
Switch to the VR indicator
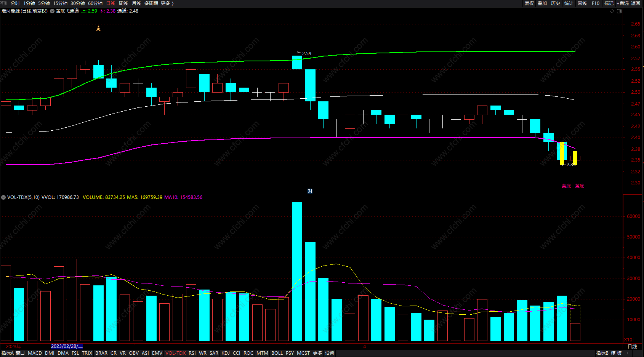coord(123,353)
